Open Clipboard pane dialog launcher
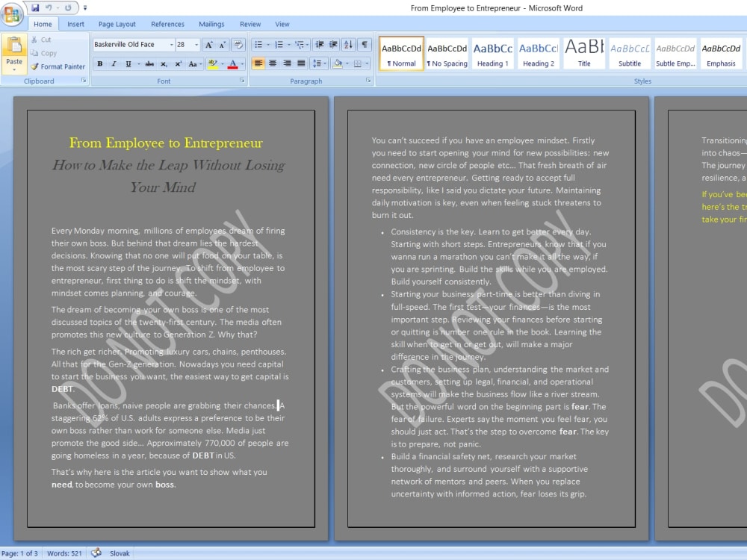Screen dimensions: 747x560 pyautogui.click(x=84, y=81)
